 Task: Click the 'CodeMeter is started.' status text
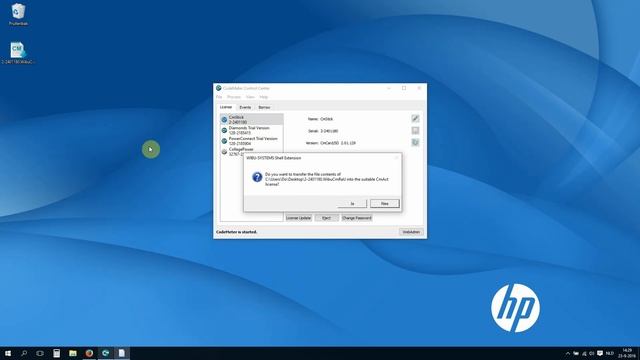236,232
